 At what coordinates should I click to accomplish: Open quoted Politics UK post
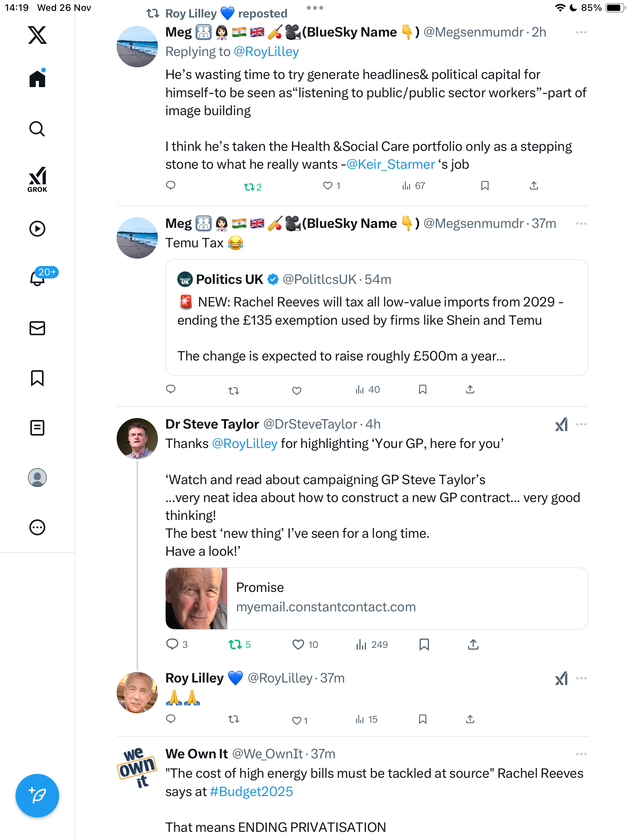376,317
